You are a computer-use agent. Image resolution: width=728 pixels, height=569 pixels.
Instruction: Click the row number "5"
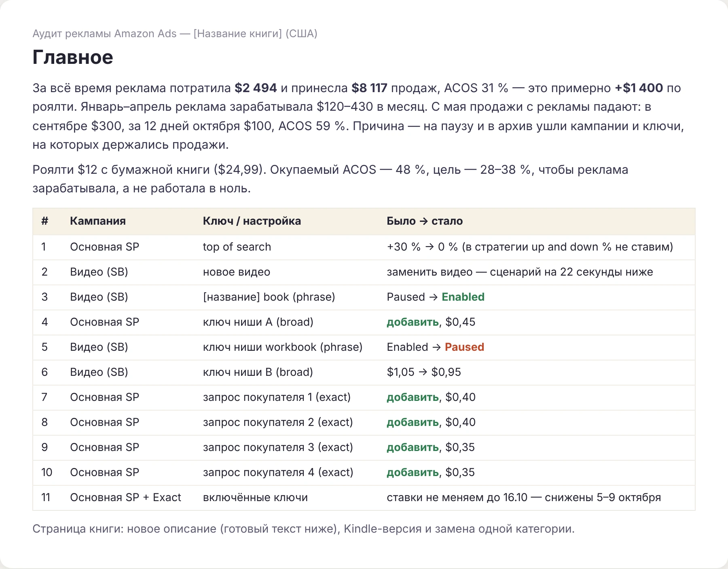pos(44,347)
